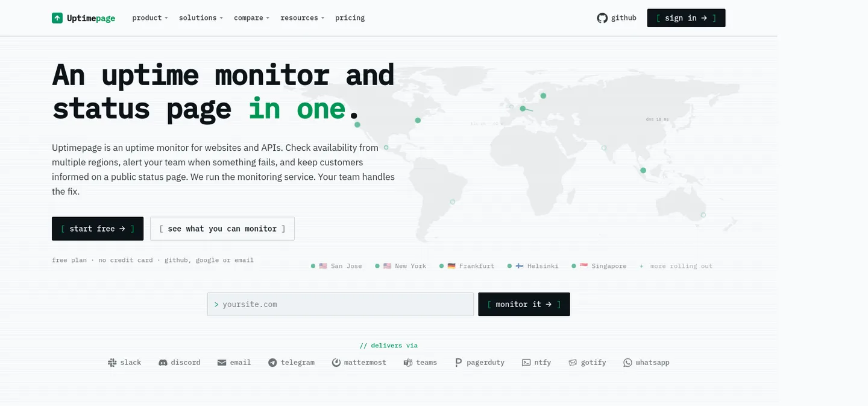Screen dimensions: 868x406
Task: Click the Helsinki region label
Action: [543, 266]
